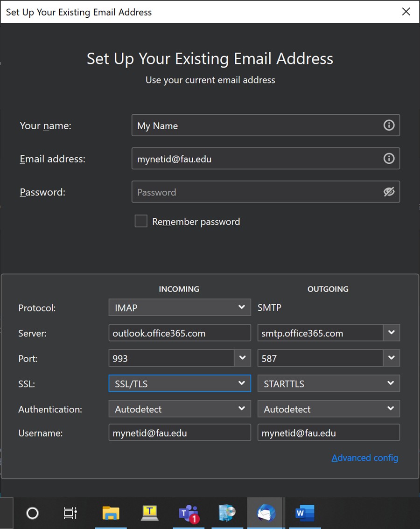Click the Password input field

point(257,192)
